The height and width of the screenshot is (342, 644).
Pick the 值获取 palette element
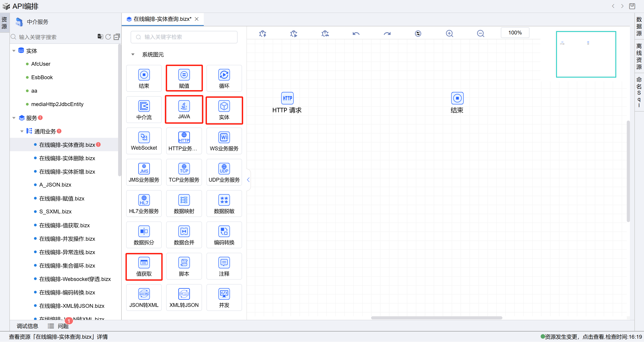[x=144, y=266]
